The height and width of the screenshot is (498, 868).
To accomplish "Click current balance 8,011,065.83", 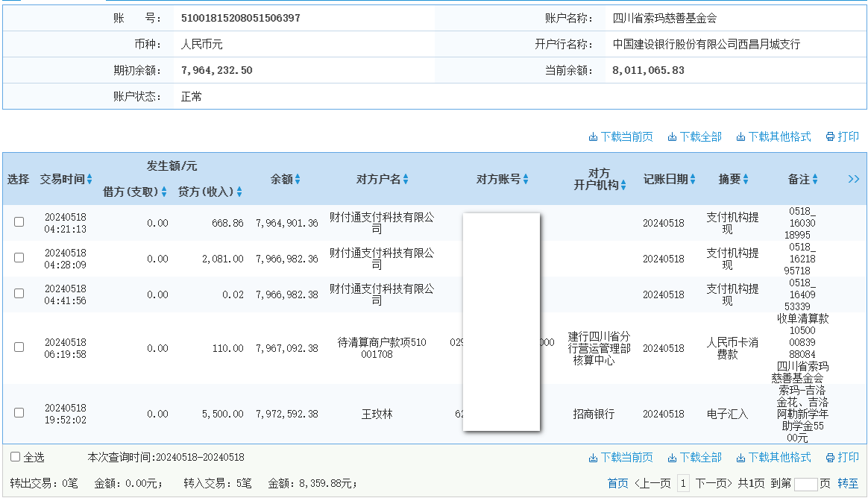I will [648, 70].
